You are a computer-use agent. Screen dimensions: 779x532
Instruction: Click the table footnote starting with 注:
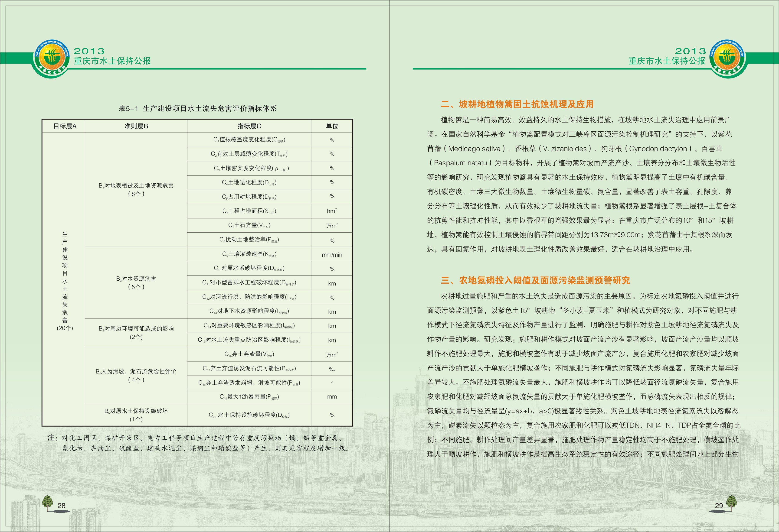click(x=198, y=443)
